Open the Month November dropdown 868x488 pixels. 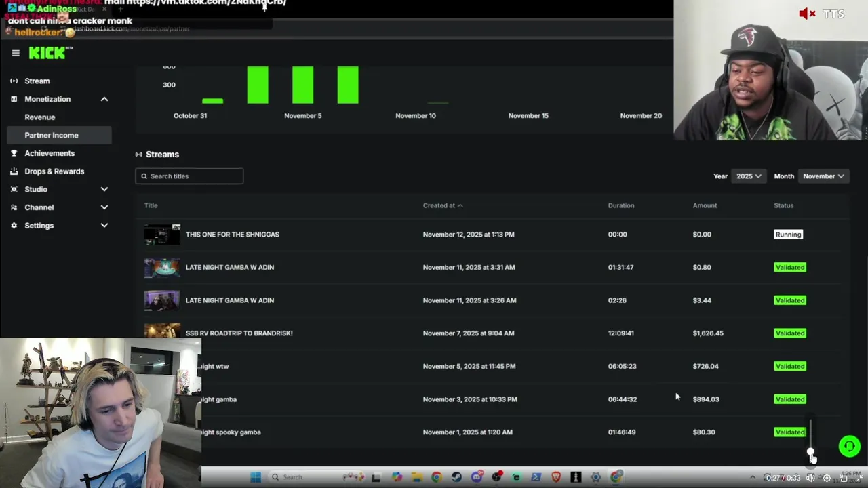823,176
